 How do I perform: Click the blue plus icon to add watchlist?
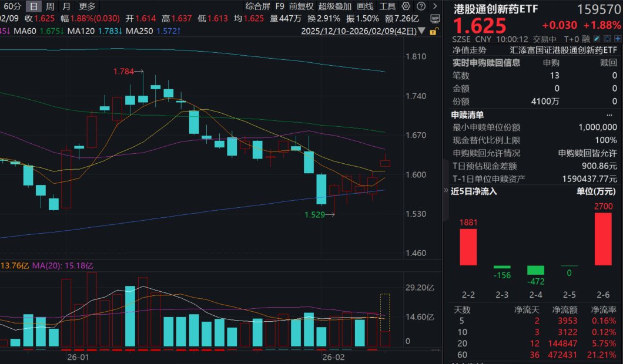pyautogui.click(x=618, y=39)
